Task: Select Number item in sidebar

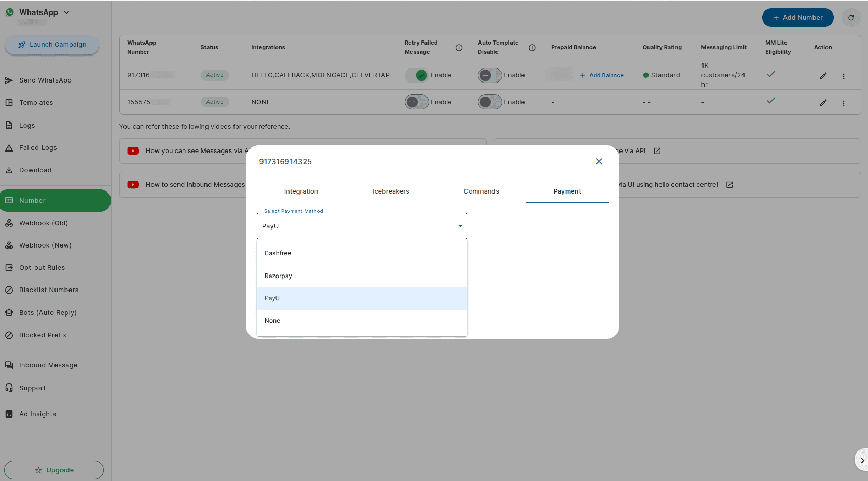Action: 56,201
